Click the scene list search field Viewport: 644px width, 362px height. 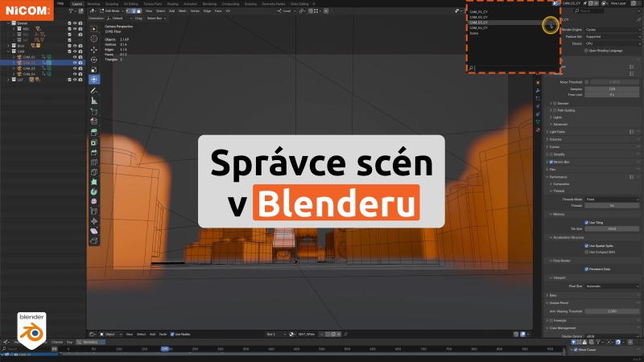(514, 68)
